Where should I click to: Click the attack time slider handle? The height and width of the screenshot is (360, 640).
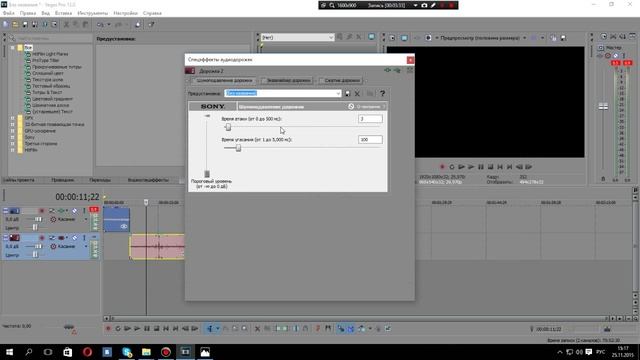click(228, 127)
